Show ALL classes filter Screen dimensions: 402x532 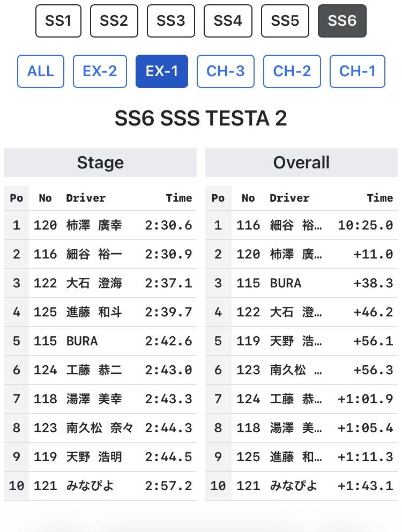[41, 71]
